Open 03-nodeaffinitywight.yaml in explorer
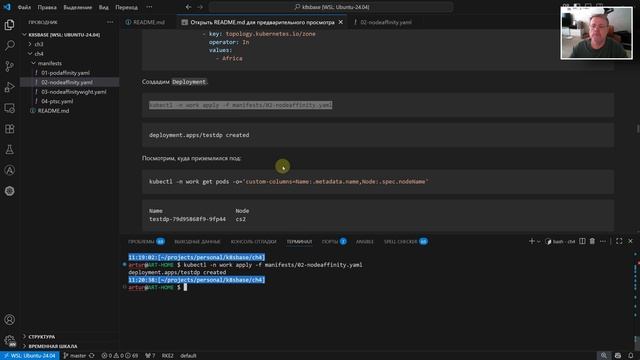The image size is (640, 360). tap(73, 92)
